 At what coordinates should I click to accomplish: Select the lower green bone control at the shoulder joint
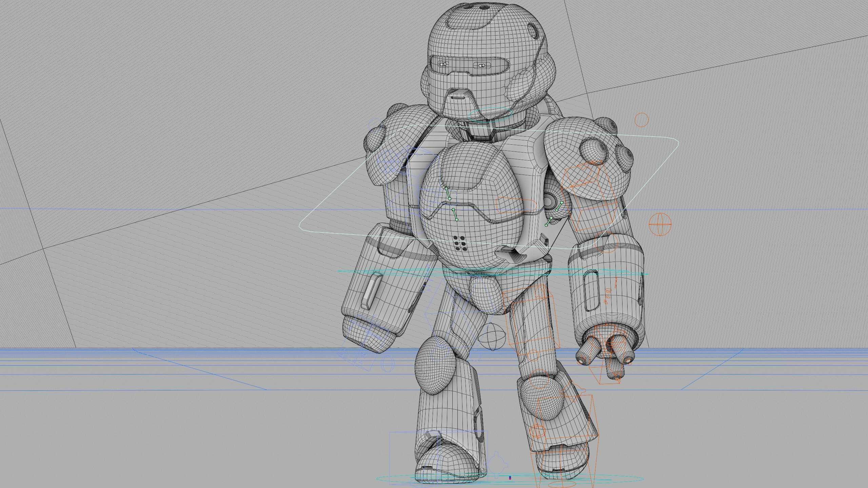tap(549, 221)
